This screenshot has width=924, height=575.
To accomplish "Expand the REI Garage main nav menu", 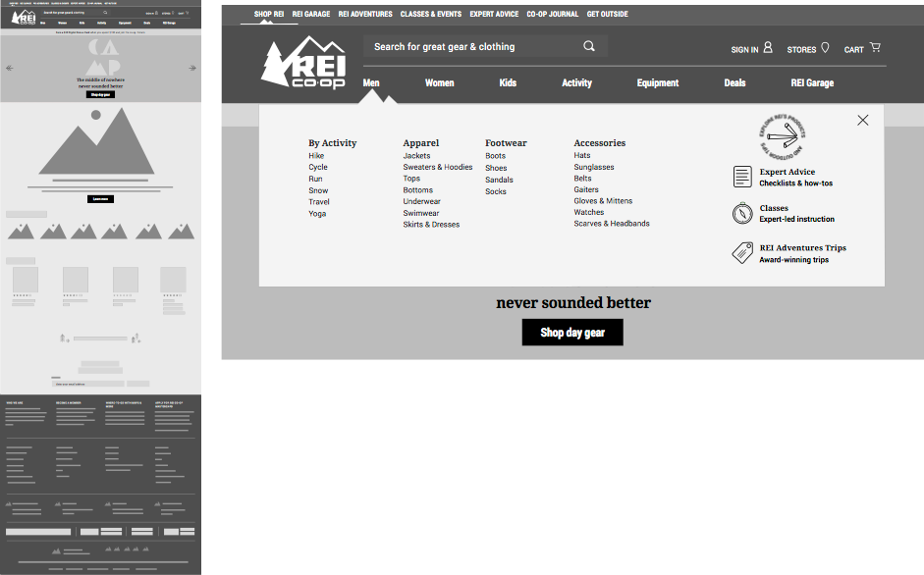I will tap(812, 83).
